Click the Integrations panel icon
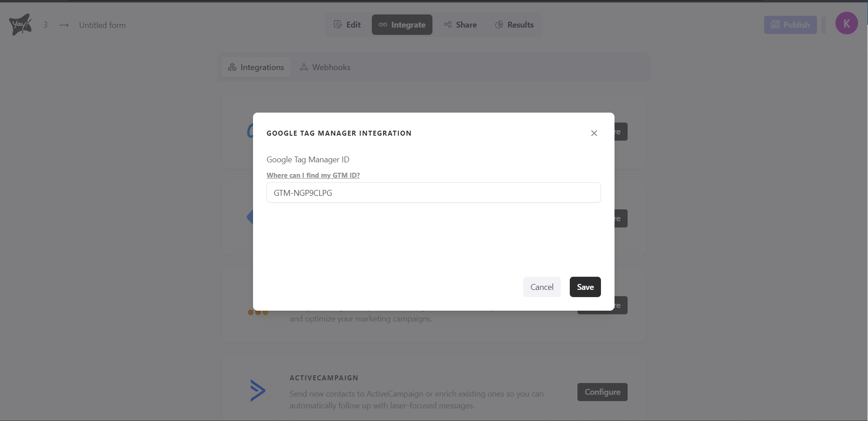Image resolution: width=868 pixels, height=421 pixels. [232, 67]
